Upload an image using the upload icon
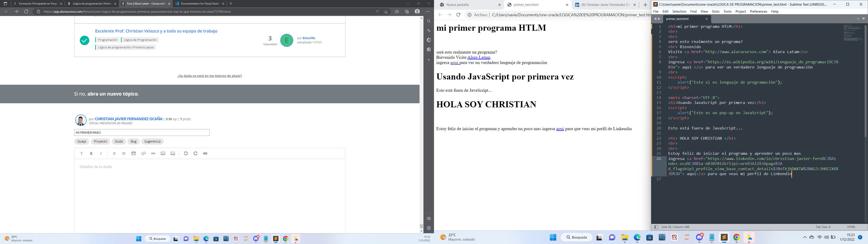This screenshot has width=868, height=244. (x=173, y=153)
